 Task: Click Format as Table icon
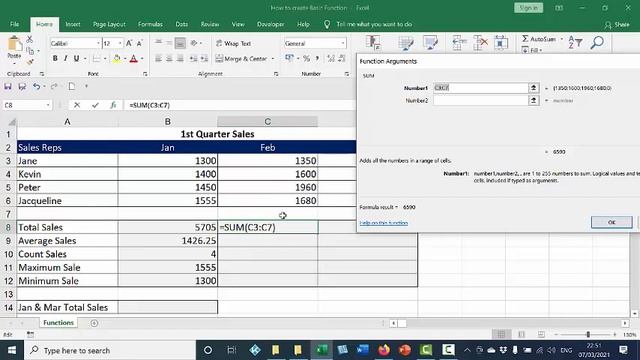coord(406,42)
